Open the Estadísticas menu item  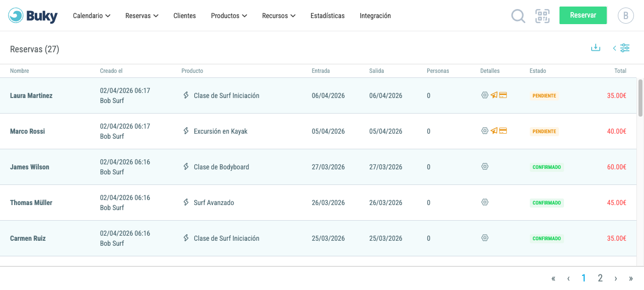[328, 16]
